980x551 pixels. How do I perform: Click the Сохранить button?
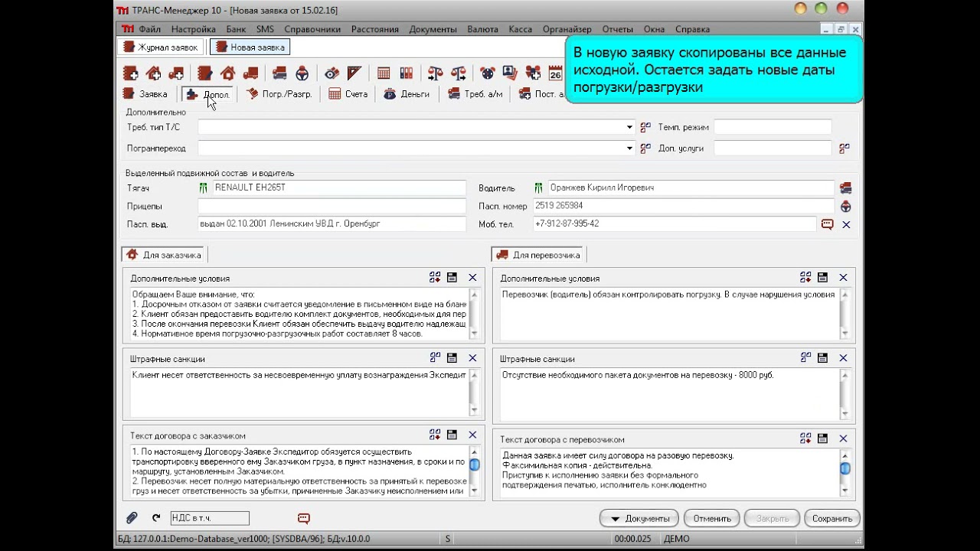[832, 518]
